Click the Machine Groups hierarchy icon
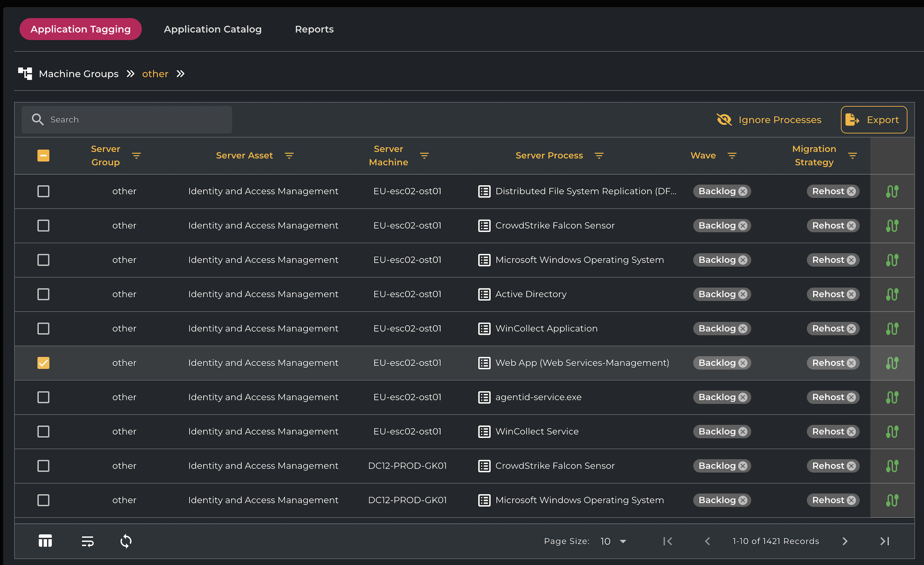Screen dimensions: 924x565 point(25,73)
